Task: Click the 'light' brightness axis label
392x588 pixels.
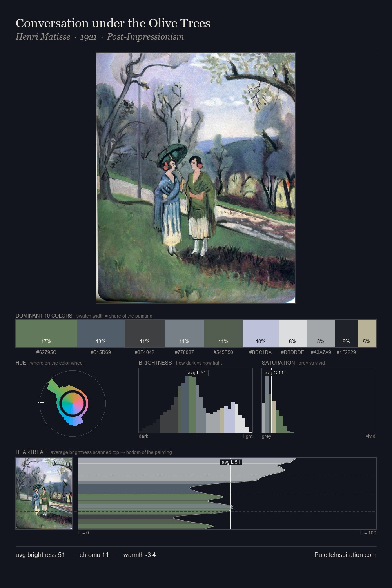Action: click(248, 436)
